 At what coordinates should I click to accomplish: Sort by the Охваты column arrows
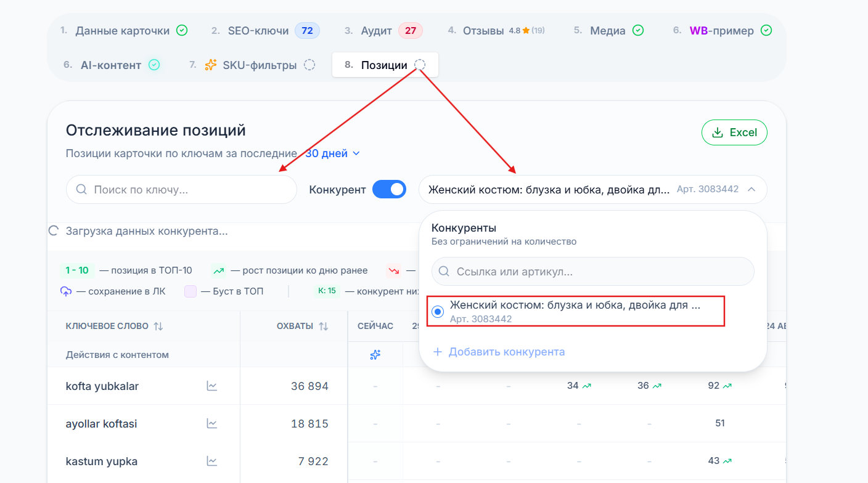point(324,327)
